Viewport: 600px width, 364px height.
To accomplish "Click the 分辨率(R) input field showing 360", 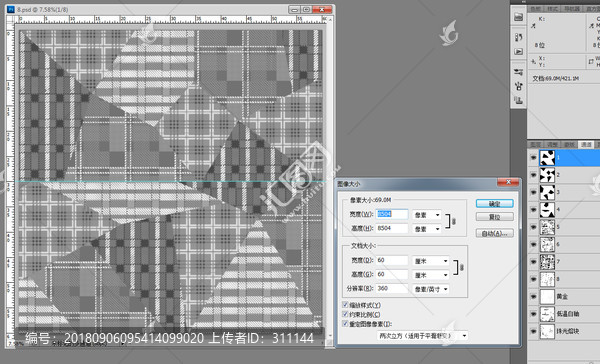I will pyautogui.click(x=392, y=289).
